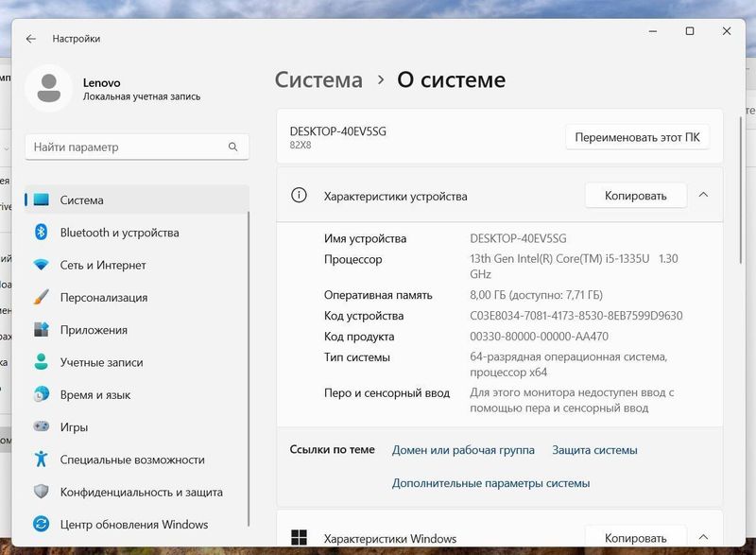Open Приложения settings page
756x555 pixels.
click(137, 330)
